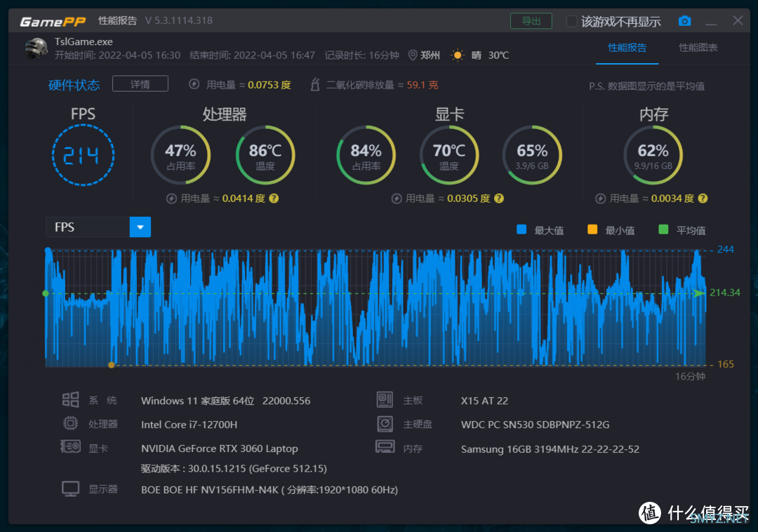Open hardware status 详情 details button
Viewport: 758px width, 532px height.
[x=140, y=84]
